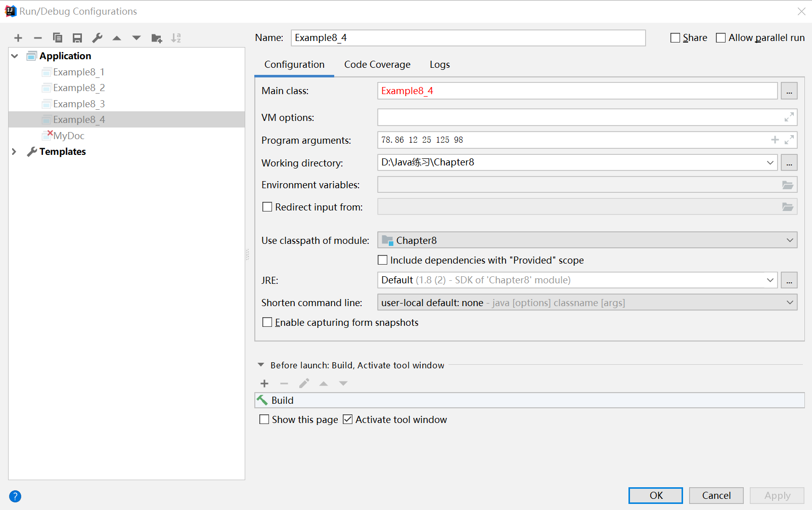This screenshot has height=510, width=812.
Task: Open the Use classpath of module dropdown
Action: pyautogui.click(x=587, y=240)
